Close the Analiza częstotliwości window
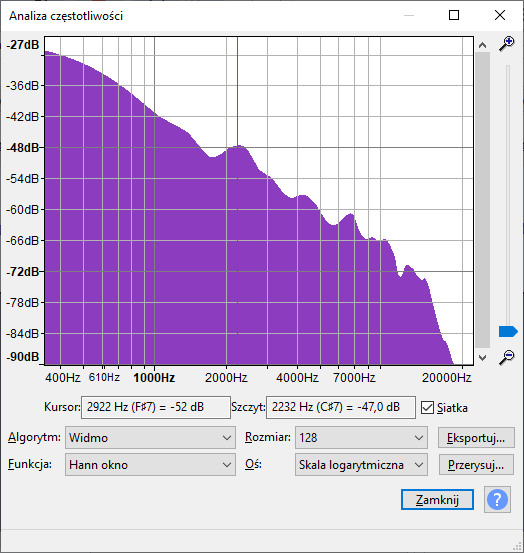 (x=500, y=15)
